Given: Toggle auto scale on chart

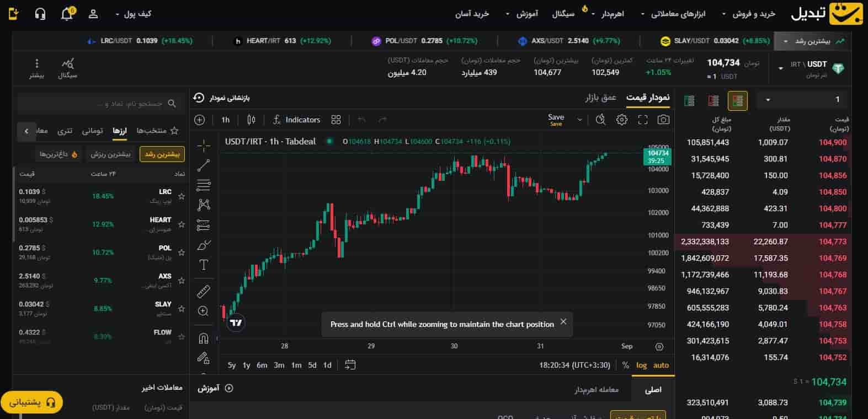Looking at the screenshot, I should tap(661, 365).
